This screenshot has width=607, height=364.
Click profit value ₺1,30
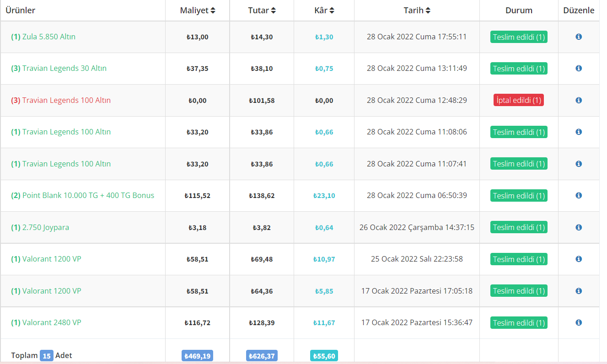324,37
